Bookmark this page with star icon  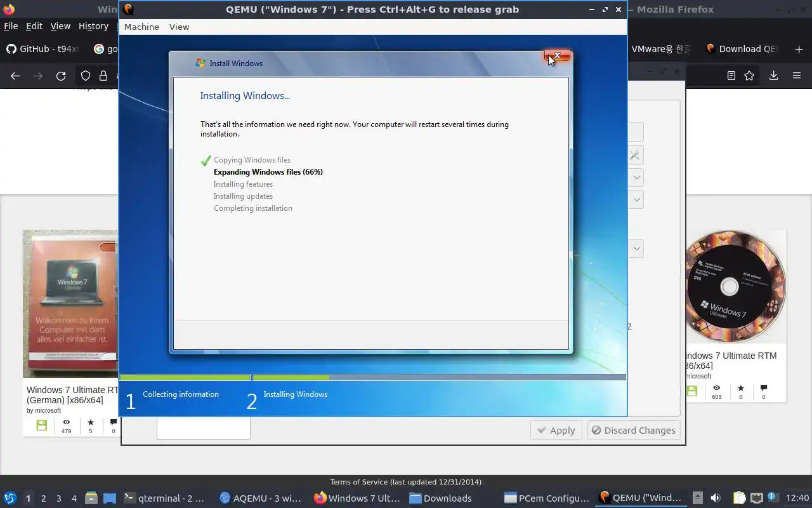click(x=749, y=76)
